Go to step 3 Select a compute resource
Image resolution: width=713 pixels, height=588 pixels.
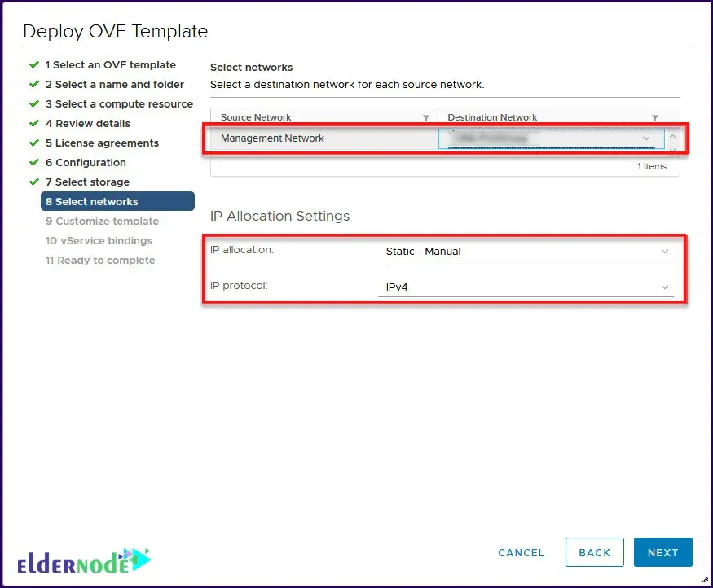119,103
